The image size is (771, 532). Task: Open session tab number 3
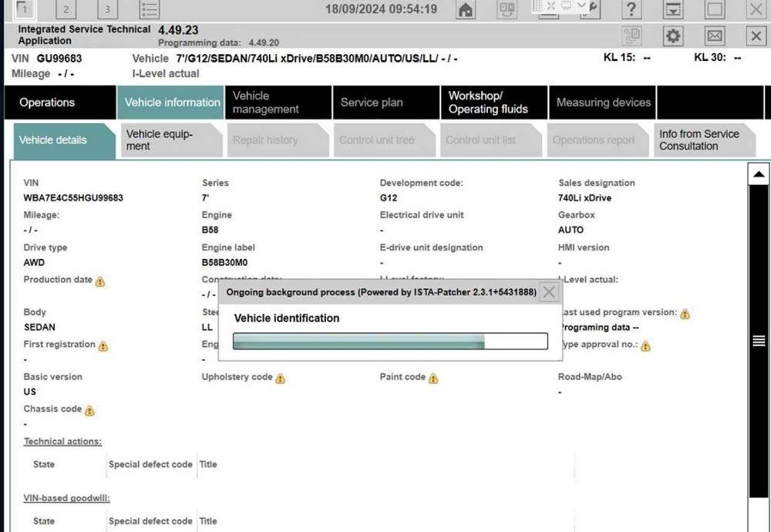[108, 8]
